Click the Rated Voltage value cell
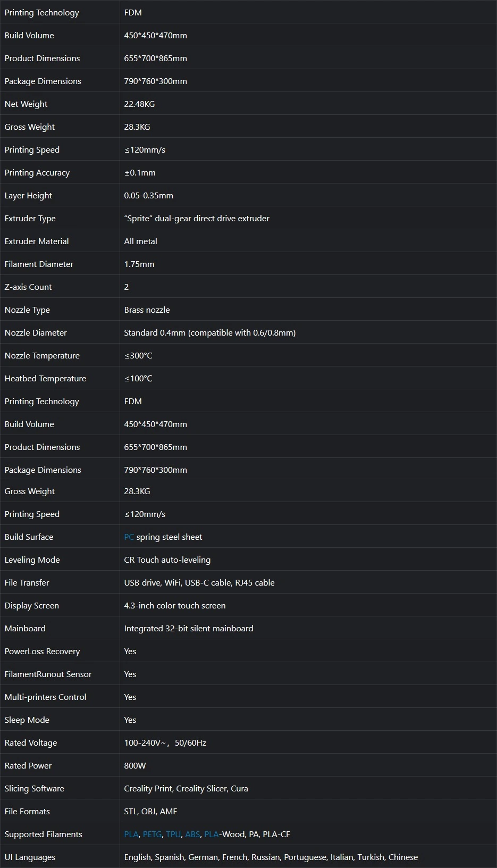Image resolution: width=497 pixels, height=868 pixels. (x=165, y=742)
